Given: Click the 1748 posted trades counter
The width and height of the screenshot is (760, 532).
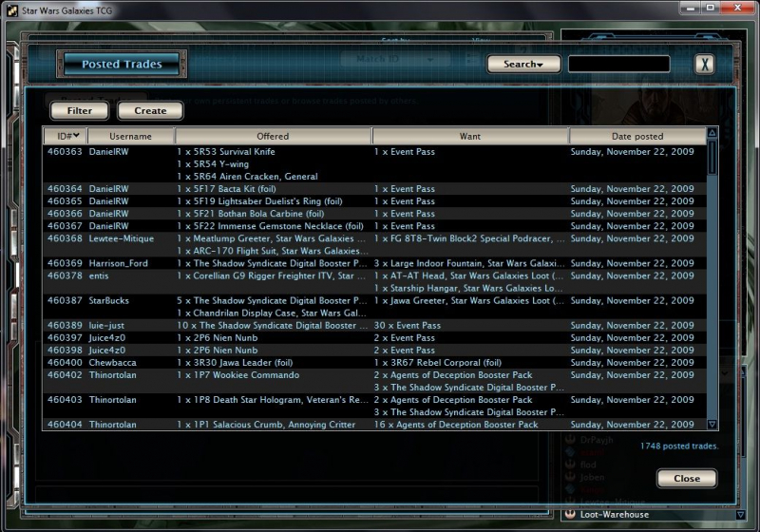Looking at the screenshot, I should [679, 446].
